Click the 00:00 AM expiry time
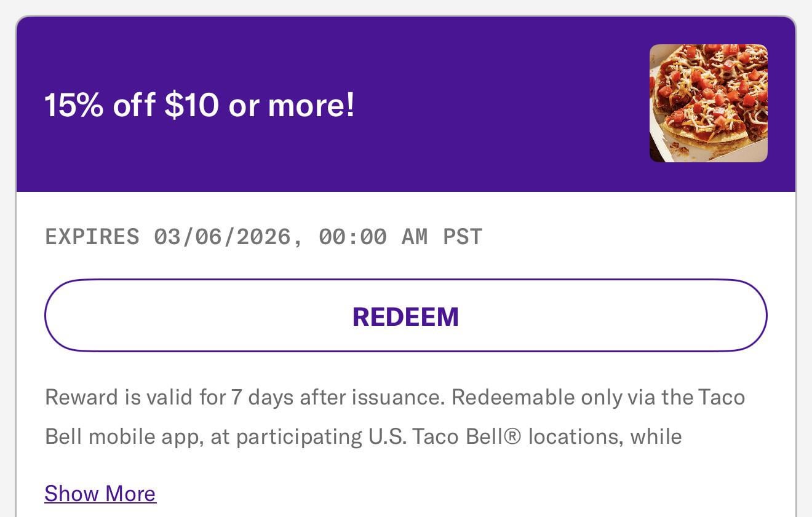 [x=373, y=237]
